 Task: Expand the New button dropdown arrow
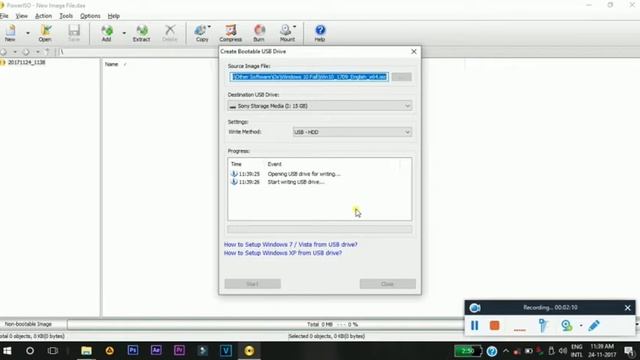pyautogui.click(x=28, y=33)
